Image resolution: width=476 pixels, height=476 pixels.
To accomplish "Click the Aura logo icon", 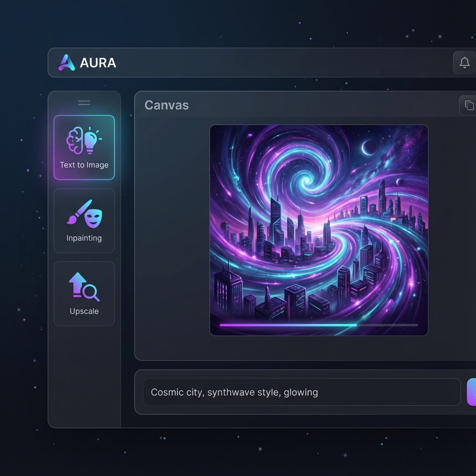I will point(66,62).
